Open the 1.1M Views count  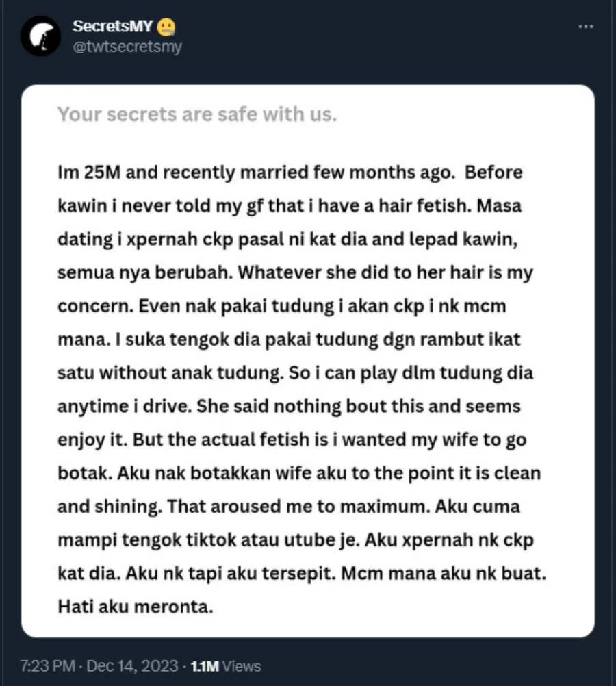coord(224,665)
